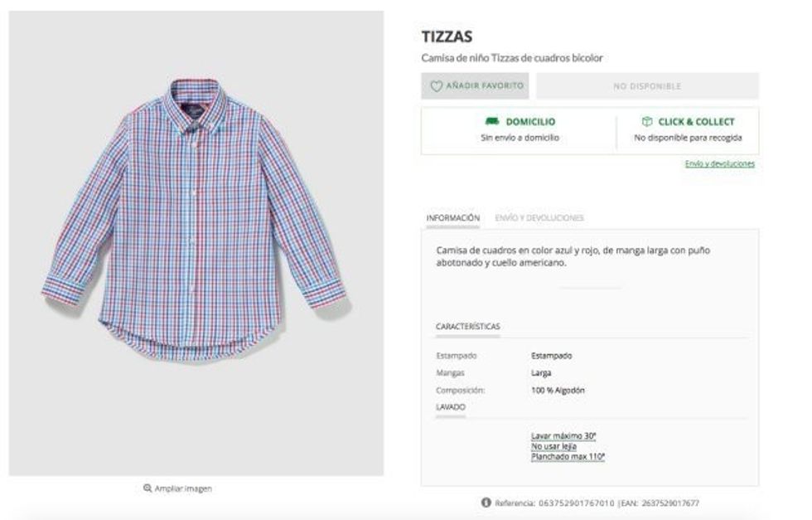Open the Lavar máximo 30º link
Screen dimensions: 812x520
563,435
